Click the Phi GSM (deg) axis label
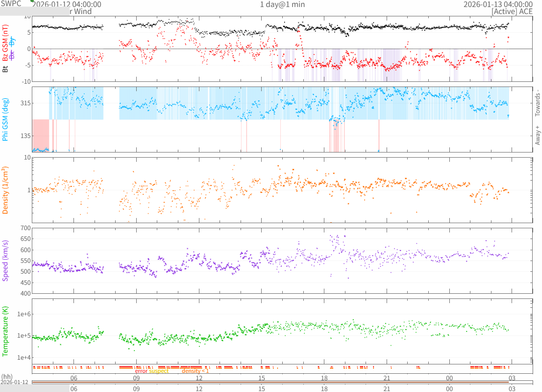Image resolution: width=542 pixels, height=392 pixels. tap(6, 120)
